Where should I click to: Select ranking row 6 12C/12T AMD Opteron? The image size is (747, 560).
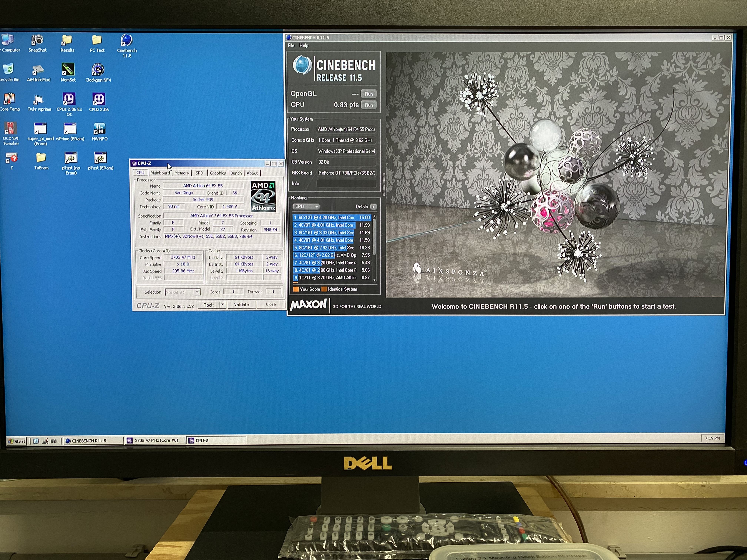point(332,255)
